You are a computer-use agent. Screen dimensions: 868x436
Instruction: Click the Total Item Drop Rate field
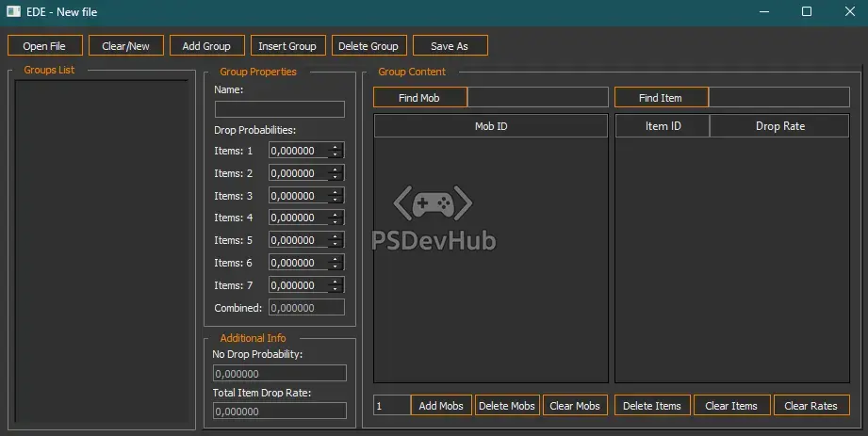[x=280, y=412]
